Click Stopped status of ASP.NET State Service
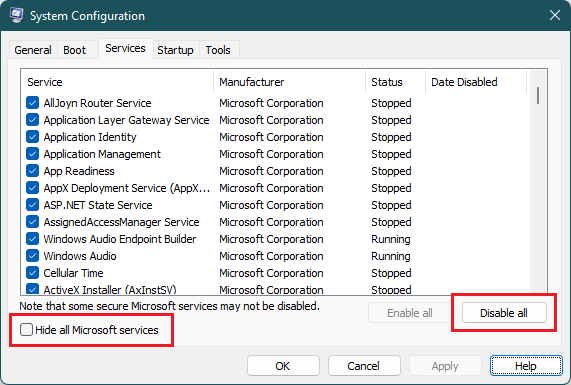The width and height of the screenshot is (571, 385). click(x=391, y=205)
